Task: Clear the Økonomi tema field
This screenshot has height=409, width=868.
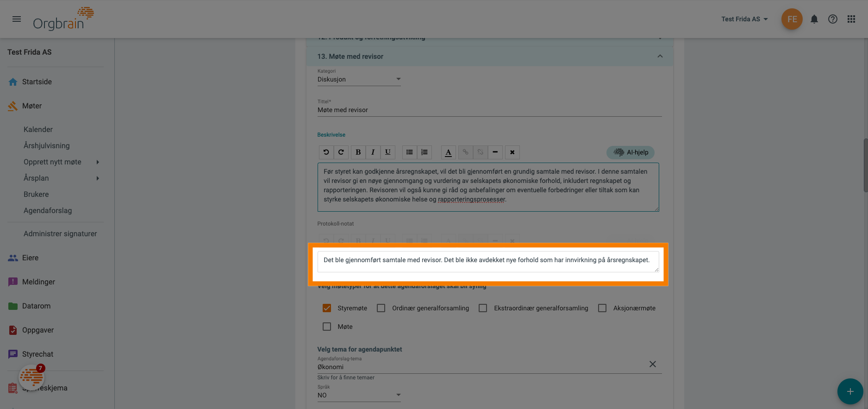Action: tap(653, 364)
